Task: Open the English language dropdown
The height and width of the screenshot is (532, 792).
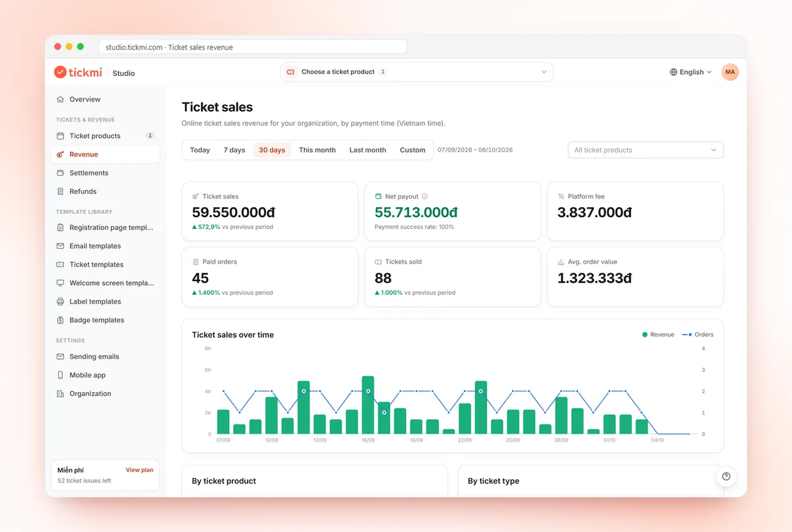Action: tap(691, 72)
